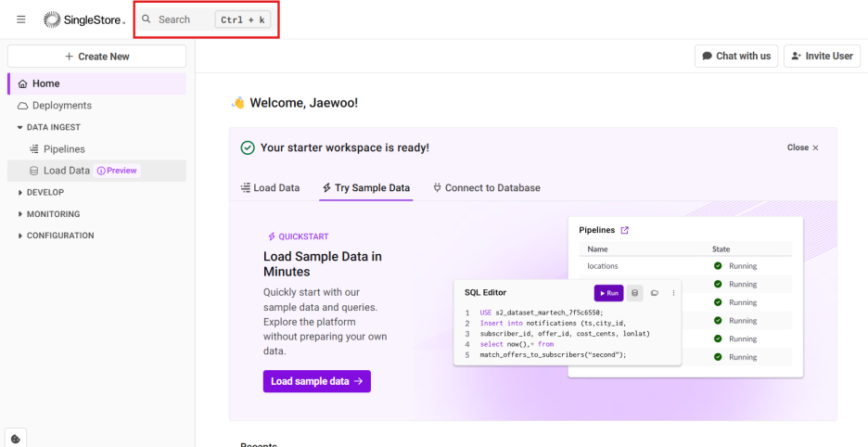The width and height of the screenshot is (868, 447).
Task: Open Pipelines in the sidebar
Action: tap(96, 149)
